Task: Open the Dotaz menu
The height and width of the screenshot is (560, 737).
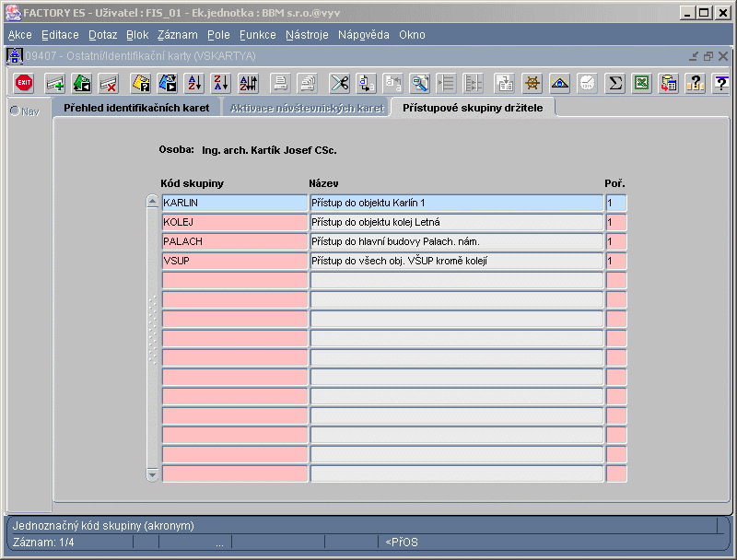Action: (x=102, y=35)
